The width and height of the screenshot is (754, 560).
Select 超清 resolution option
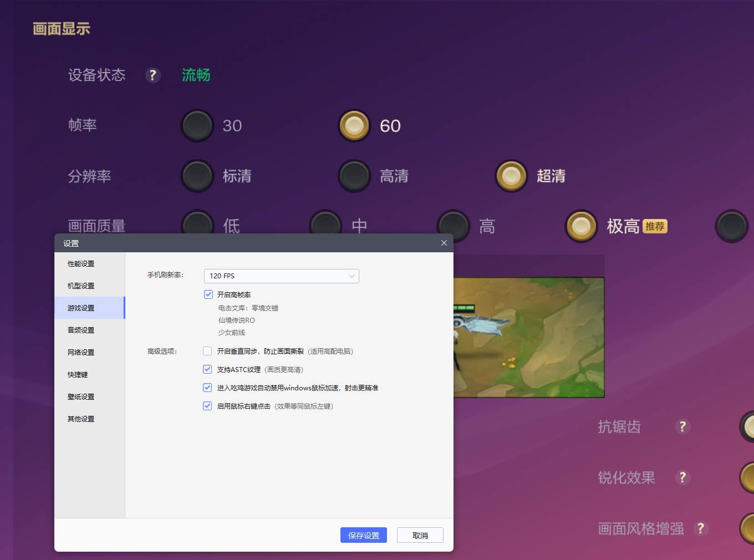[x=511, y=176]
